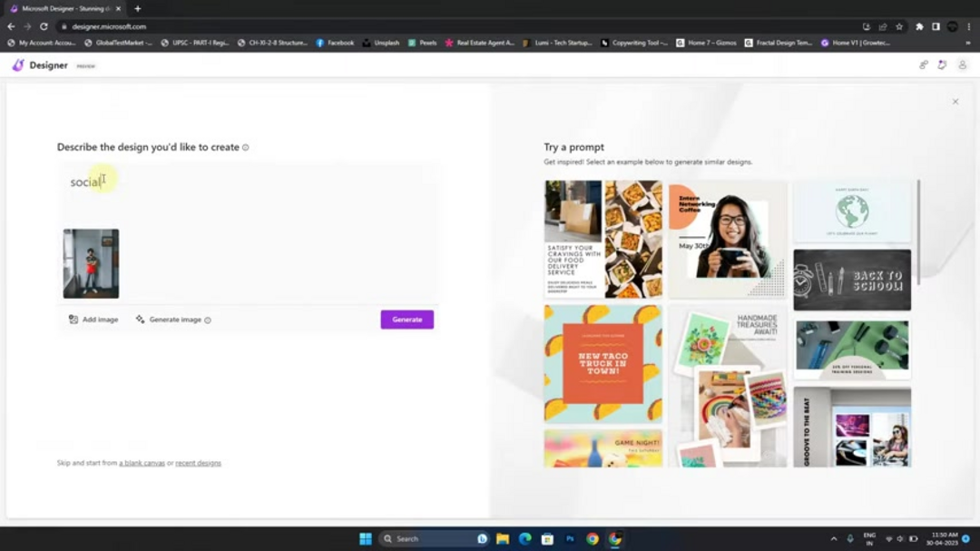Click the share icon in the Designer header

(x=923, y=65)
